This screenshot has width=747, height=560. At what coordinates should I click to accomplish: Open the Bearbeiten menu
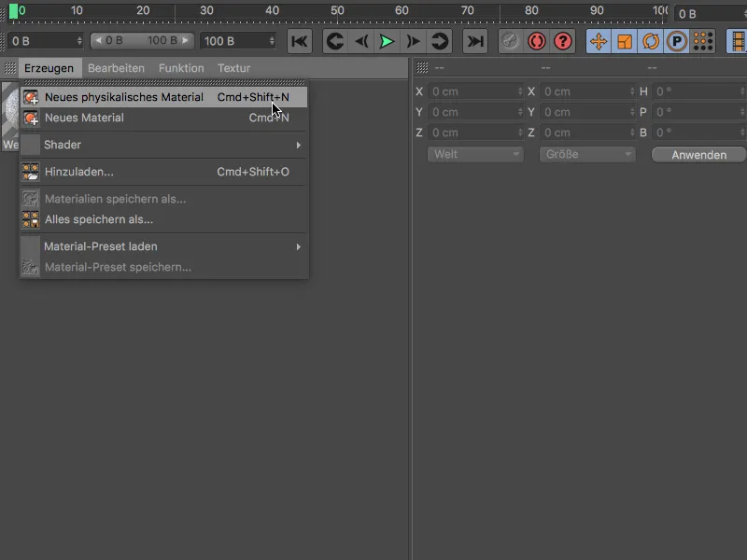[x=115, y=67]
